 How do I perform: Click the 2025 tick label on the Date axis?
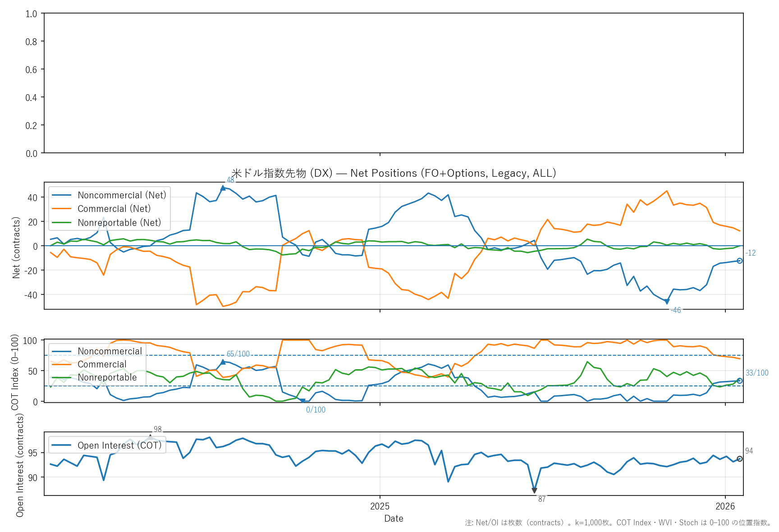point(380,506)
